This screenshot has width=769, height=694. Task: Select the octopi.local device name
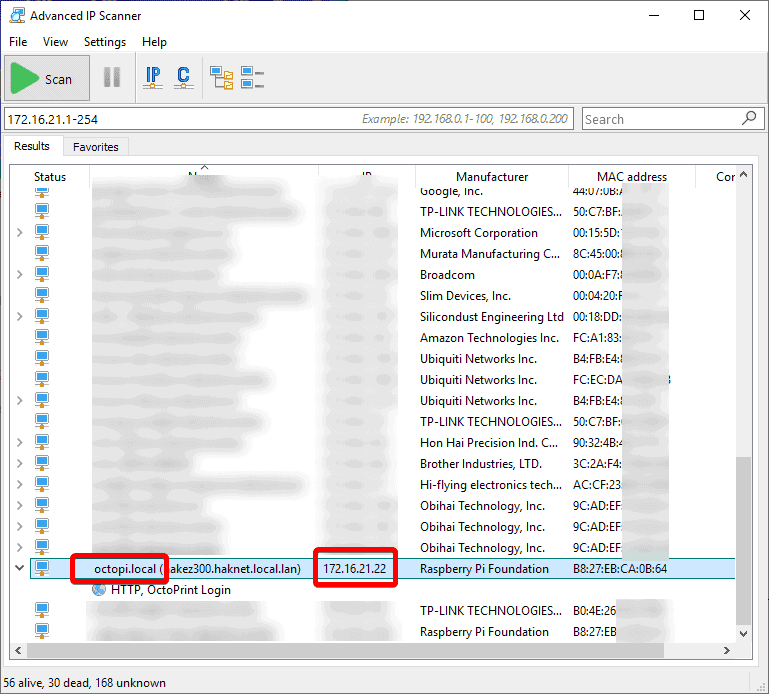(x=125, y=568)
